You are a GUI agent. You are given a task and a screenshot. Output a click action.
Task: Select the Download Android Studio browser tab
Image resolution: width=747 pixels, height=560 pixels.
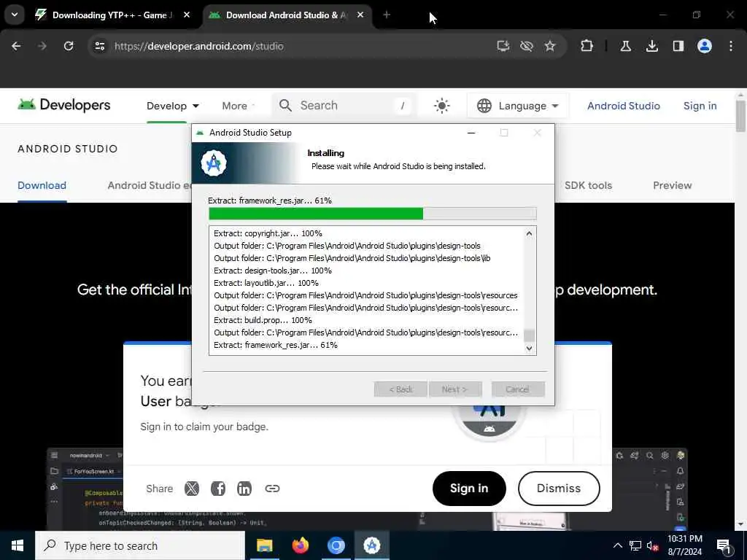(287, 15)
